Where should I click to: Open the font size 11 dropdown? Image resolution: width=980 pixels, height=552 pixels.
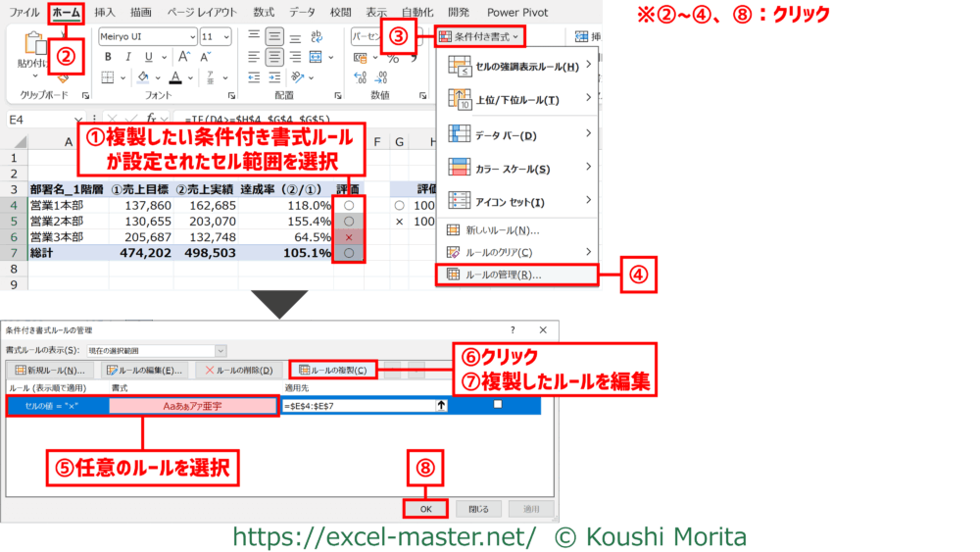[x=214, y=36]
